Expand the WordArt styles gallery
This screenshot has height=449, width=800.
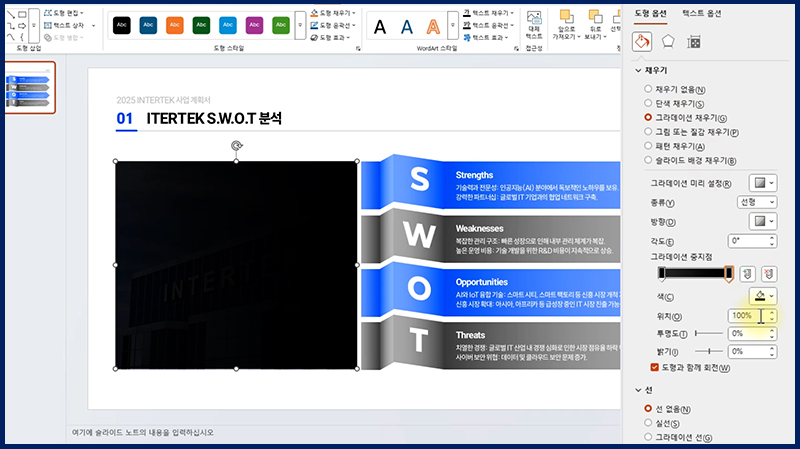click(x=453, y=25)
